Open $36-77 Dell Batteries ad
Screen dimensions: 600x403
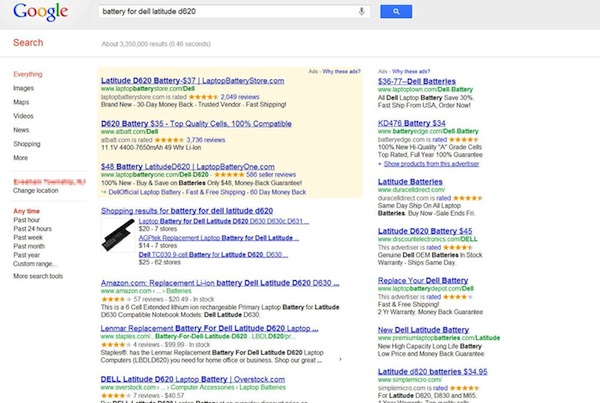[417, 82]
